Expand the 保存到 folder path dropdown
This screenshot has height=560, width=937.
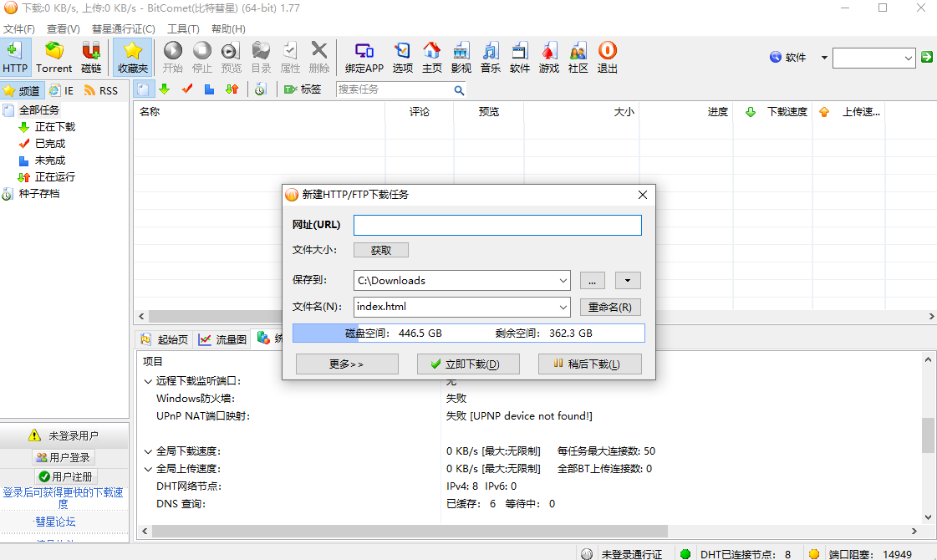click(562, 281)
